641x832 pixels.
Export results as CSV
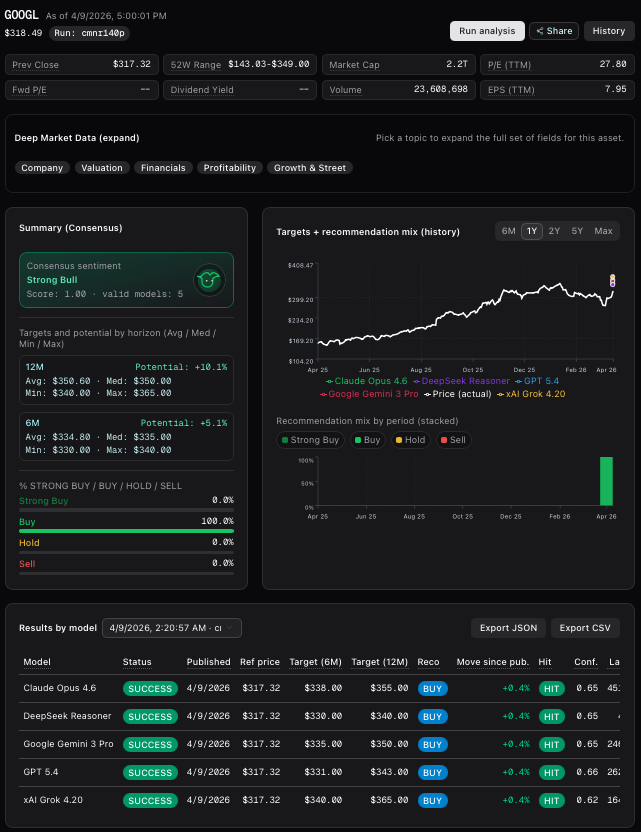click(x=585, y=628)
